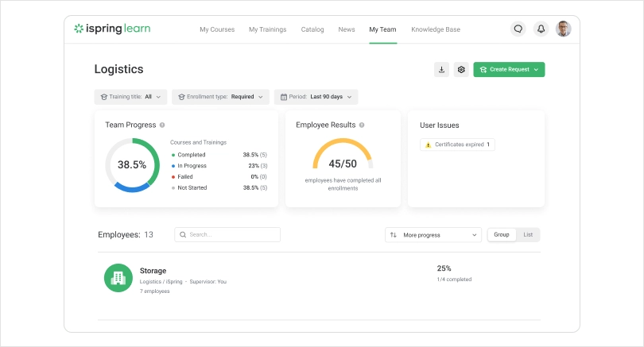
Task: Click the Storage 25% progress value
Action: point(444,268)
